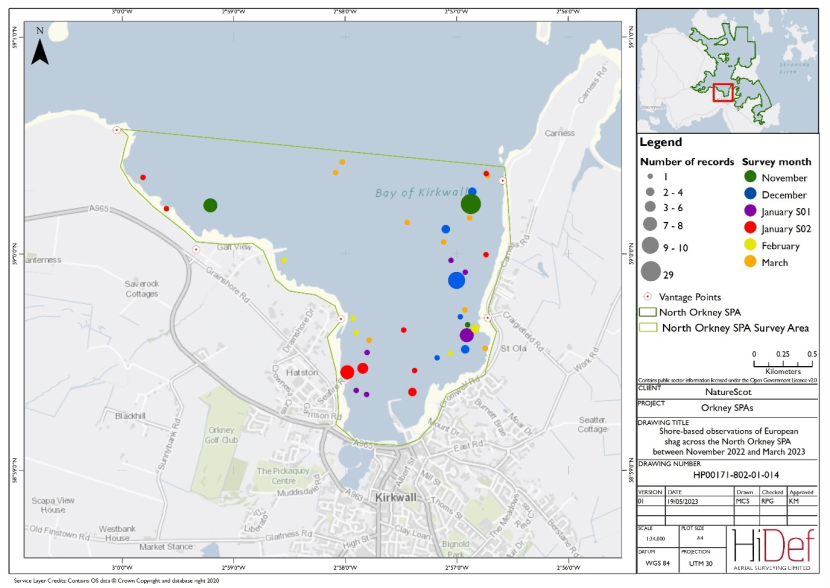830x588 pixels.
Task: Click the legend circle labelled 2 - 4
Action: 650,192
